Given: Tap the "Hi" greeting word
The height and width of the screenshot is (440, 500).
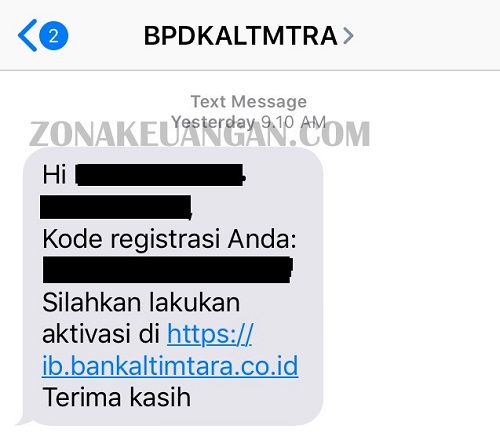Looking at the screenshot, I should coord(54,174).
